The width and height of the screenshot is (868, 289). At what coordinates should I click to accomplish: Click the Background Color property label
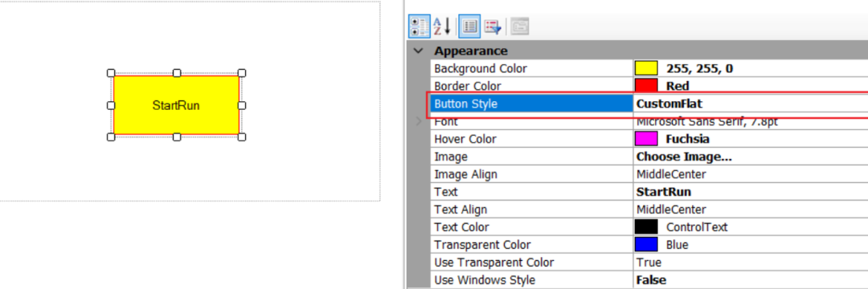coord(481,68)
